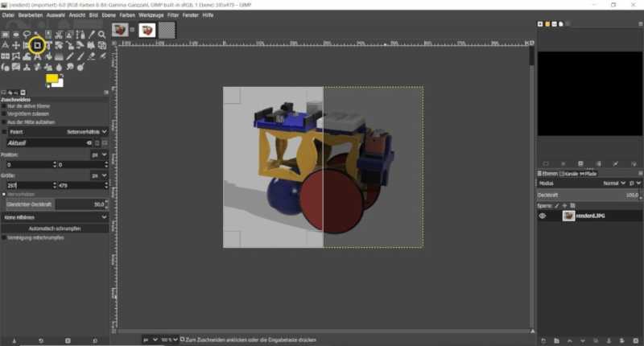
Task: Click raise layer arrow icon
Action: point(570,340)
